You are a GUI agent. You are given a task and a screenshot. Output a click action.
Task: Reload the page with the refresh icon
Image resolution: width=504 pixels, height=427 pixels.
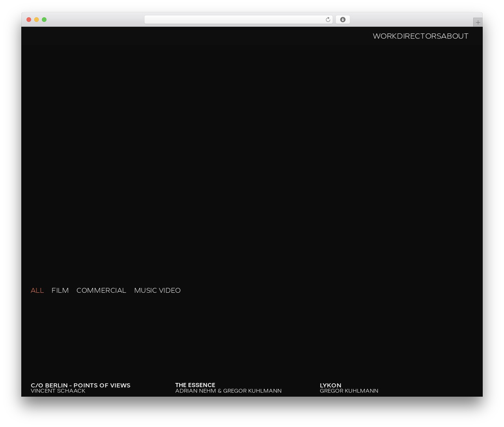coord(328,20)
